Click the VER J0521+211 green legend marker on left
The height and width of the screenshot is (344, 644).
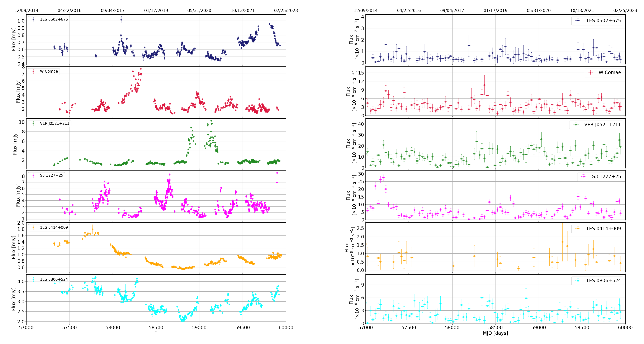pos(33,123)
